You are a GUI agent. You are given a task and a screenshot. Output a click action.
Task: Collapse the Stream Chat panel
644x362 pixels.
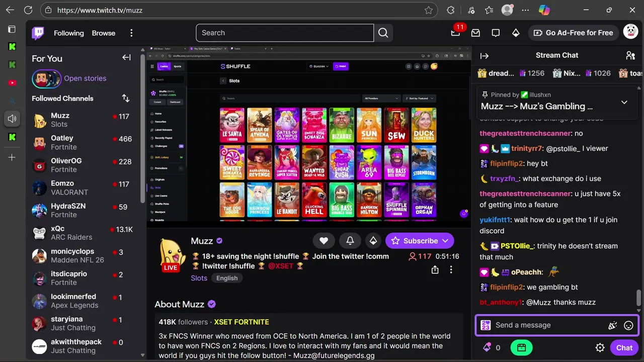click(485, 56)
